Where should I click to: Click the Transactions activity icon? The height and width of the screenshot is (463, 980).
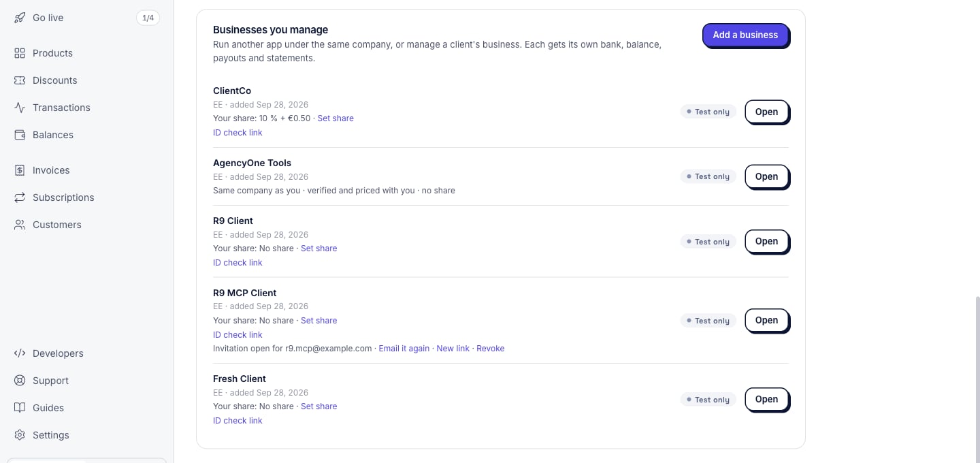pyautogui.click(x=20, y=108)
